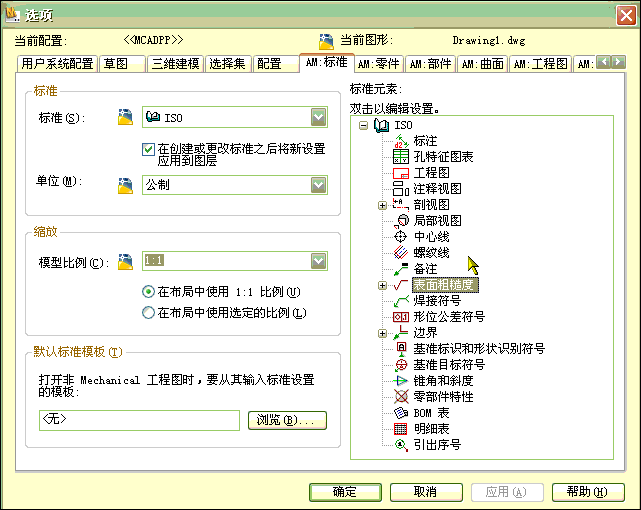Click the 明细表 parts list icon
The image size is (641, 510).
(x=400, y=429)
